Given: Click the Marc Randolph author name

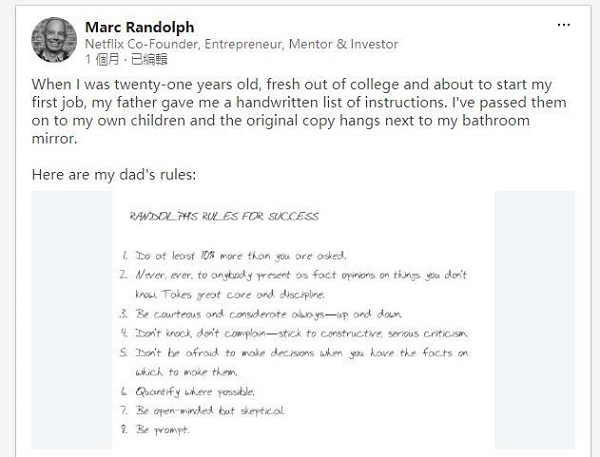Looking at the screenshot, I should coord(140,27).
